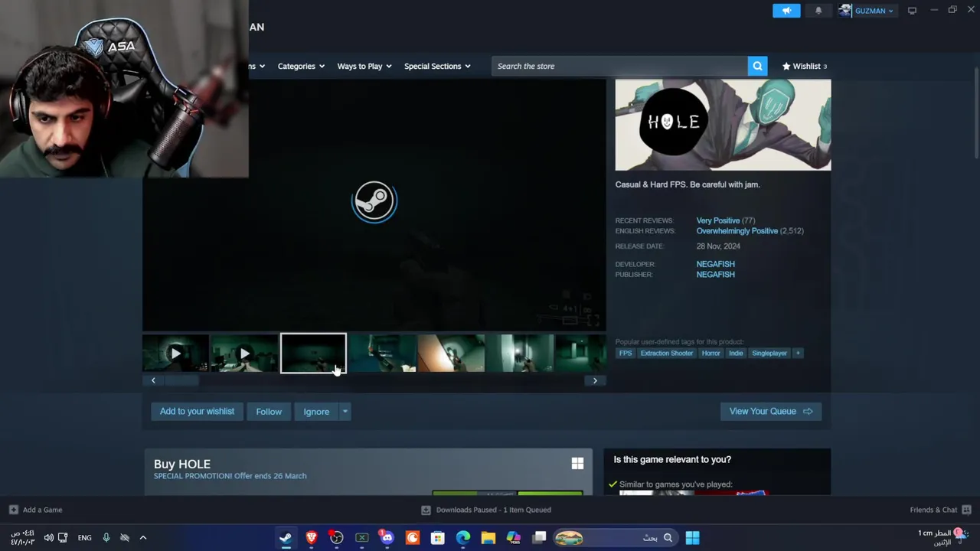Follow the HOLE game
The image size is (980, 551).
[269, 412]
